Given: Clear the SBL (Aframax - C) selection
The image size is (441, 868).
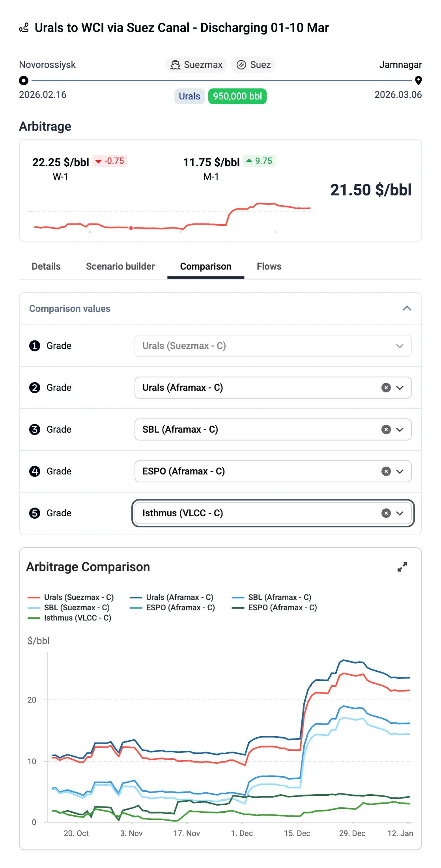Looking at the screenshot, I should [386, 429].
